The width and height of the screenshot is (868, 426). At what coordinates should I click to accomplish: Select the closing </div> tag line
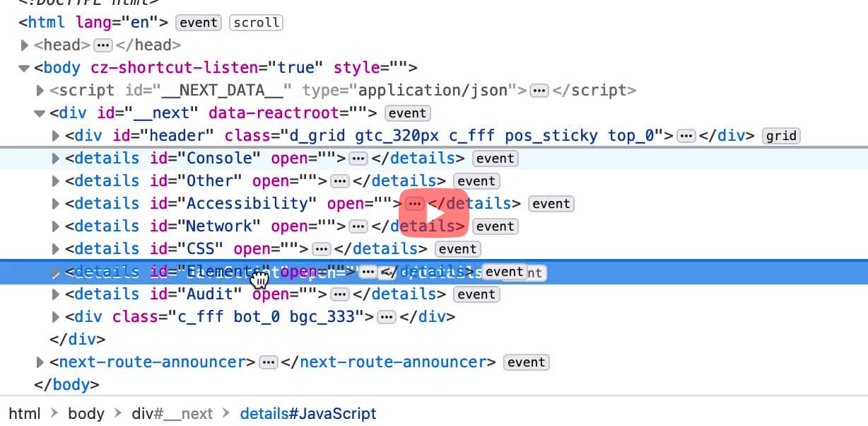[x=77, y=340]
